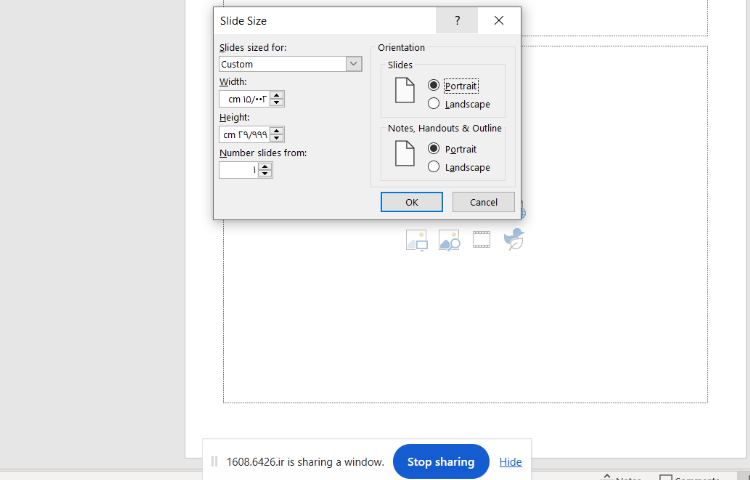The image size is (750, 480).
Task: Insert Video placeholder icon
Action: tap(481, 240)
